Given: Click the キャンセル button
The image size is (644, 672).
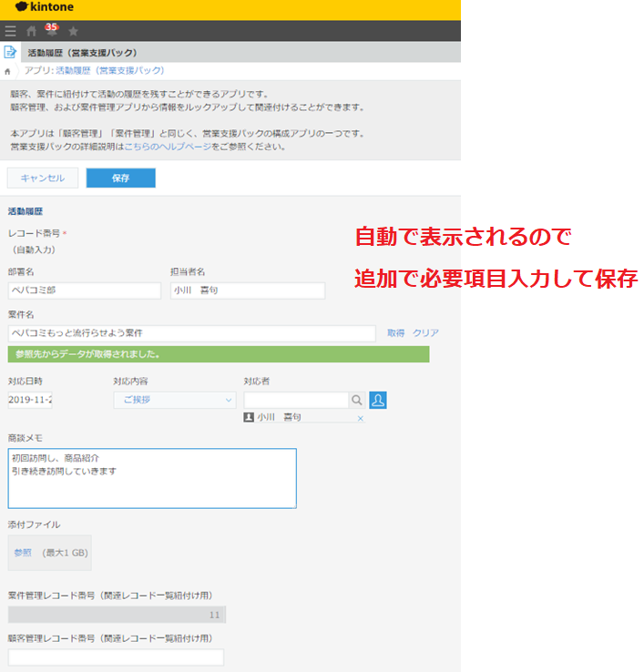Looking at the screenshot, I should click(x=43, y=178).
